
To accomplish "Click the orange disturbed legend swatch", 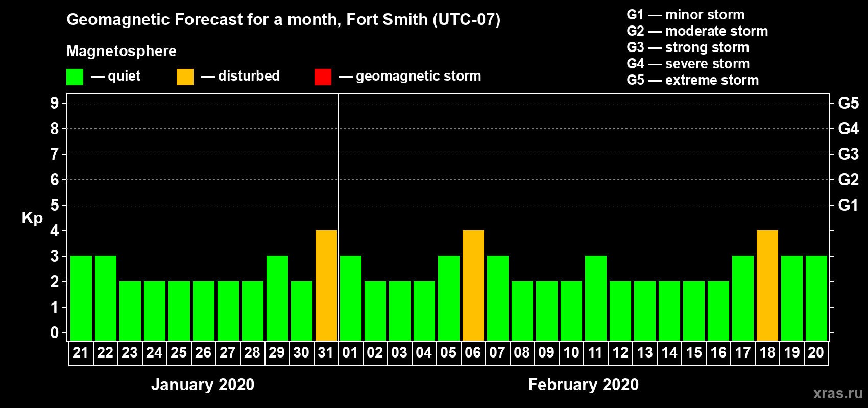I will (185, 77).
